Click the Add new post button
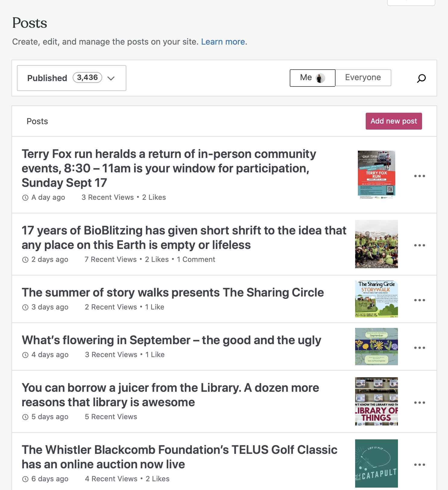Image resolution: width=448 pixels, height=490 pixels. tap(393, 121)
